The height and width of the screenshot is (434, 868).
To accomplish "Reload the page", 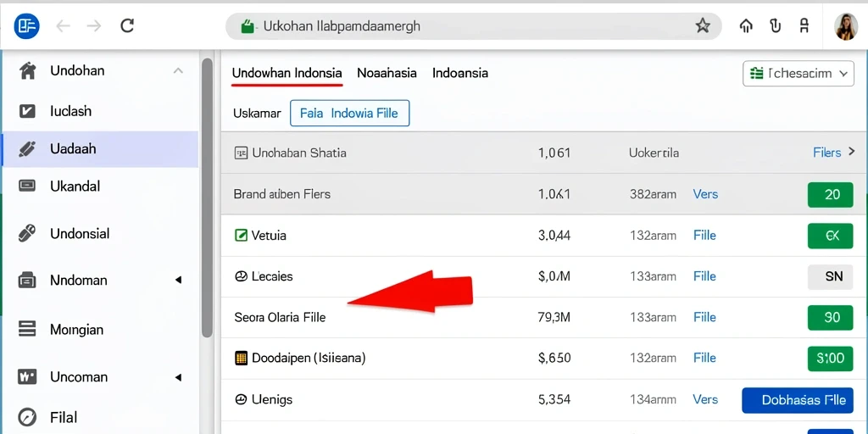I will [127, 25].
